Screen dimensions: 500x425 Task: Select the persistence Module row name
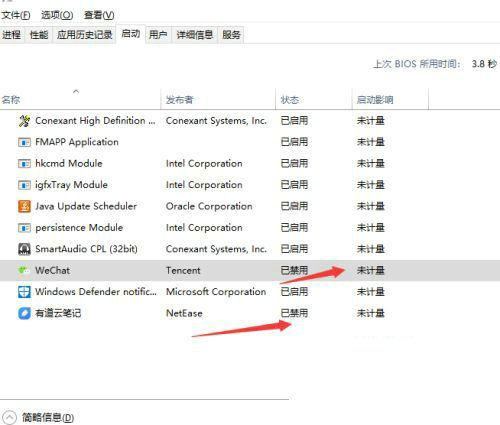pyautogui.click(x=79, y=228)
